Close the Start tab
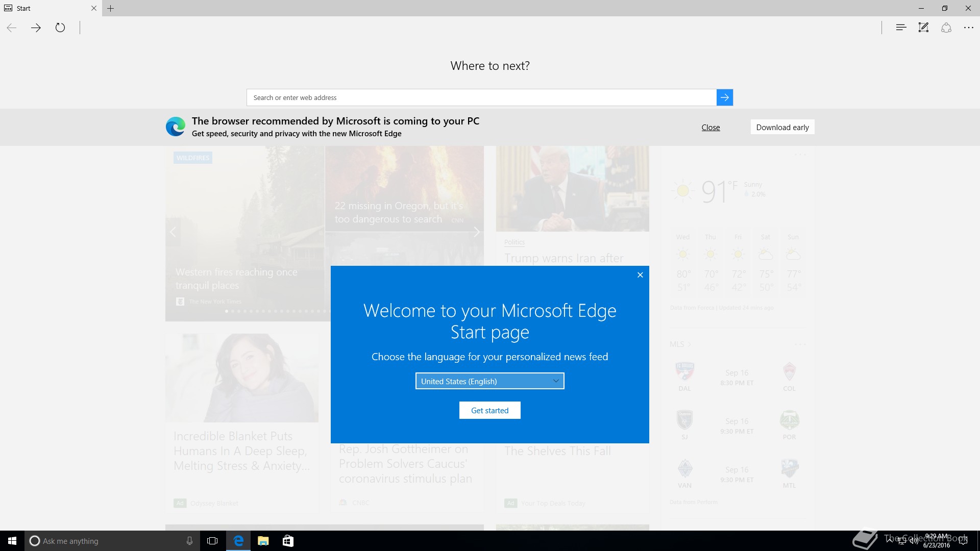 point(93,8)
